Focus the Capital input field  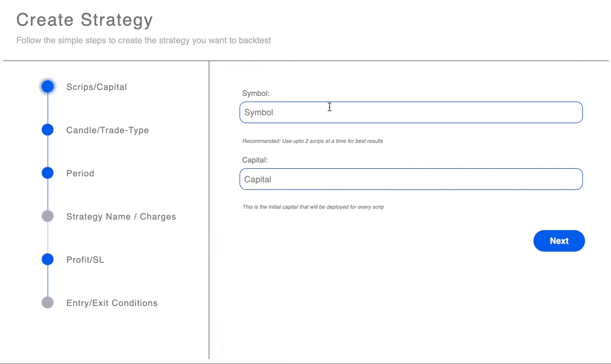point(411,179)
